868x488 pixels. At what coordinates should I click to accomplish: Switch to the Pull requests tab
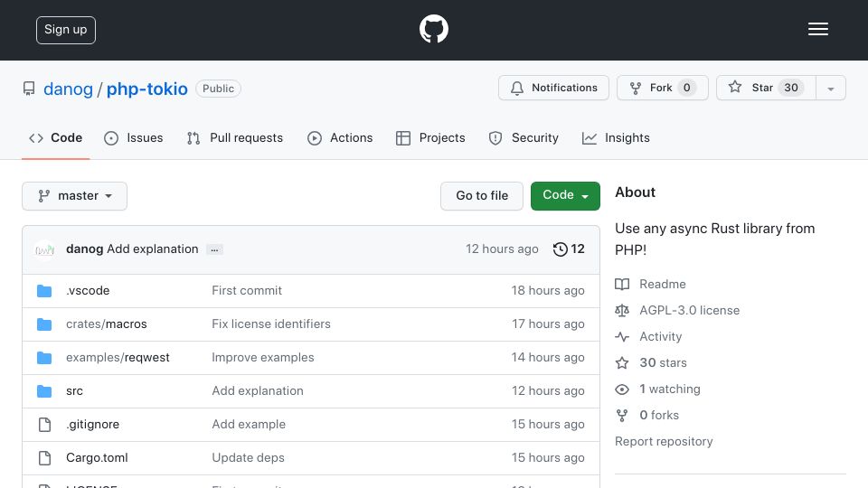click(235, 137)
